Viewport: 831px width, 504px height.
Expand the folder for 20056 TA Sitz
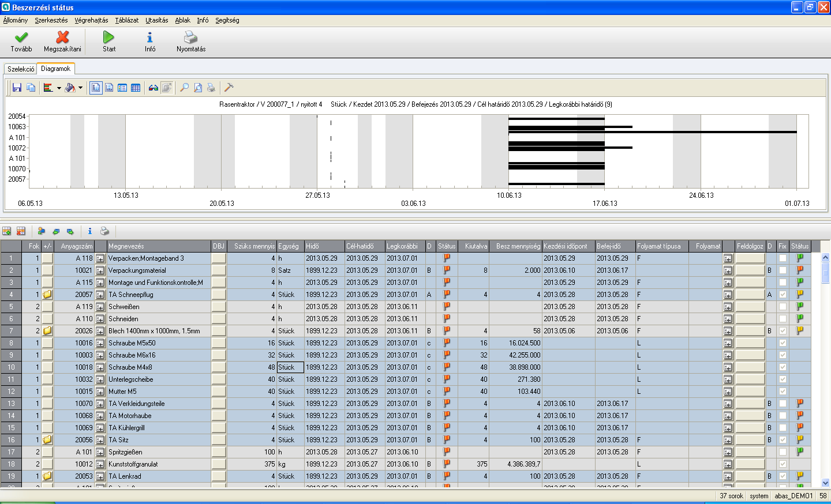click(47, 440)
